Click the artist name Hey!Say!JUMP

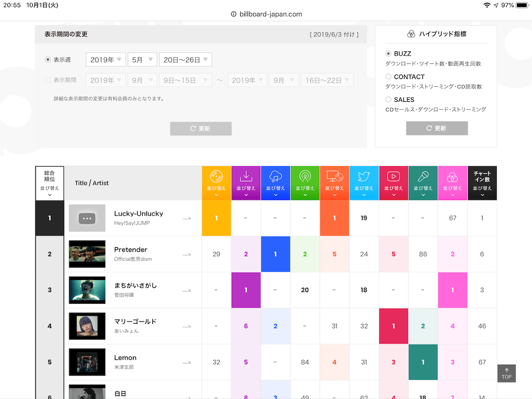click(132, 223)
